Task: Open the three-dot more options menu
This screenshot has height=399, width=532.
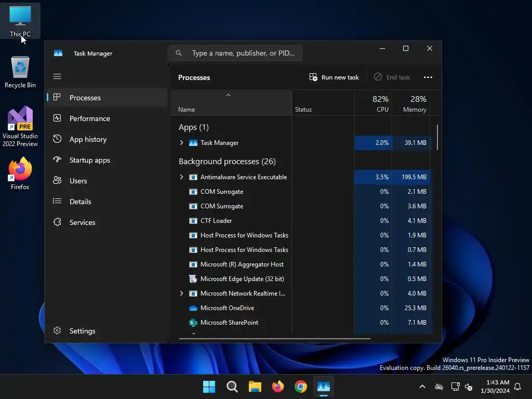Action: pos(428,77)
